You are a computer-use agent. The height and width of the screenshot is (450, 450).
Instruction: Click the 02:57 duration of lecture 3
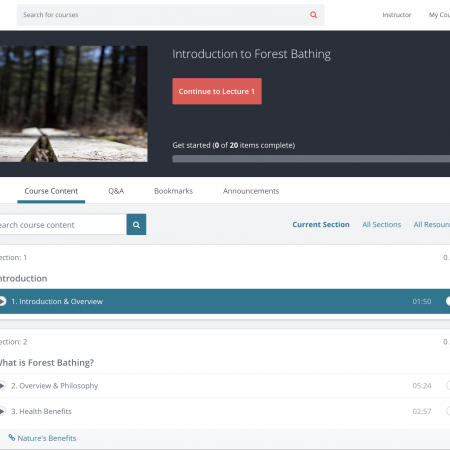point(422,411)
